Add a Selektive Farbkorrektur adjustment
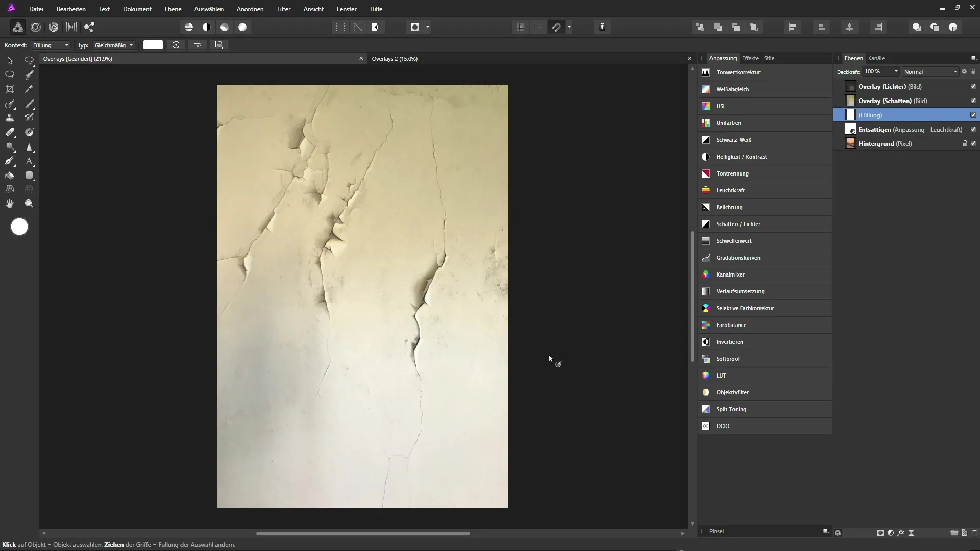The height and width of the screenshot is (551, 980). click(765, 308)
